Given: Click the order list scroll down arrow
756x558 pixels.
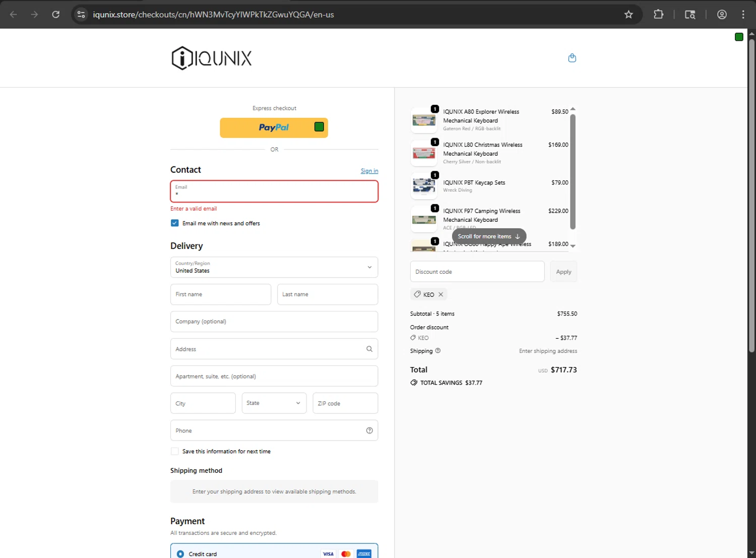Looking at the screenshot, I should coord(573,246).
